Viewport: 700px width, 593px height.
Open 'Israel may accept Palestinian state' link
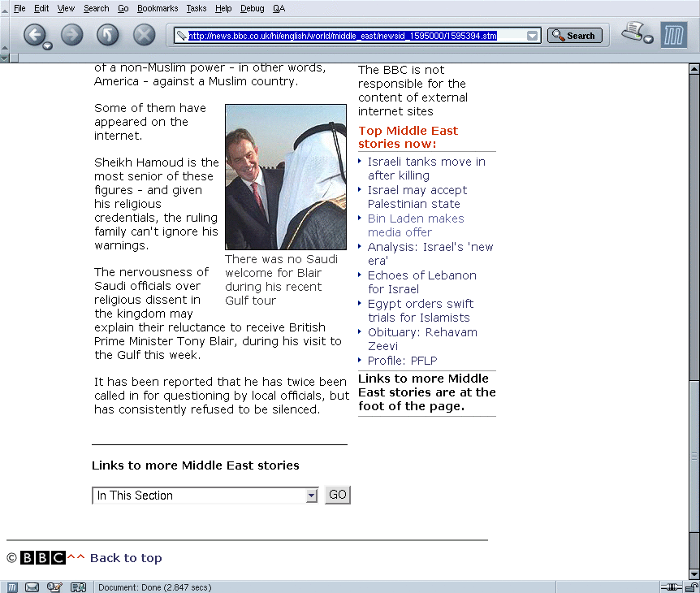[x=417, y=197]
